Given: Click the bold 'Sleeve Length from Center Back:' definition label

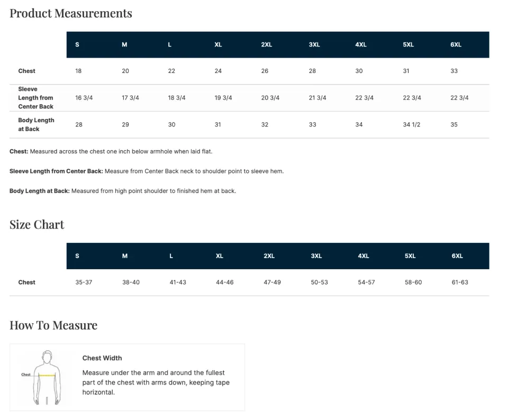Looking at the screenshot, I should pos(56,171).
